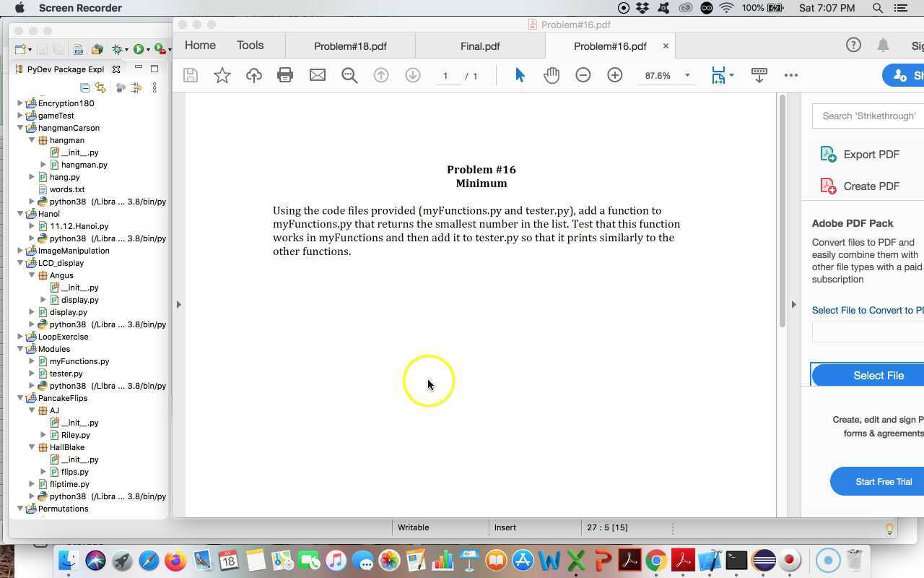Viewport: 924px width, 578px height.
Task: Click the Start Free Trial button
Action: [883, 482]
